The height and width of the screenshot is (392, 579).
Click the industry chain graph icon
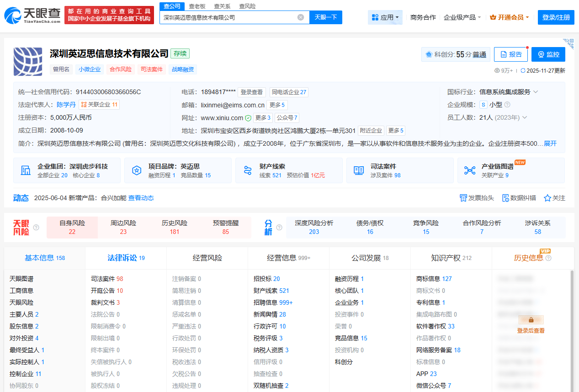point(470,170)
